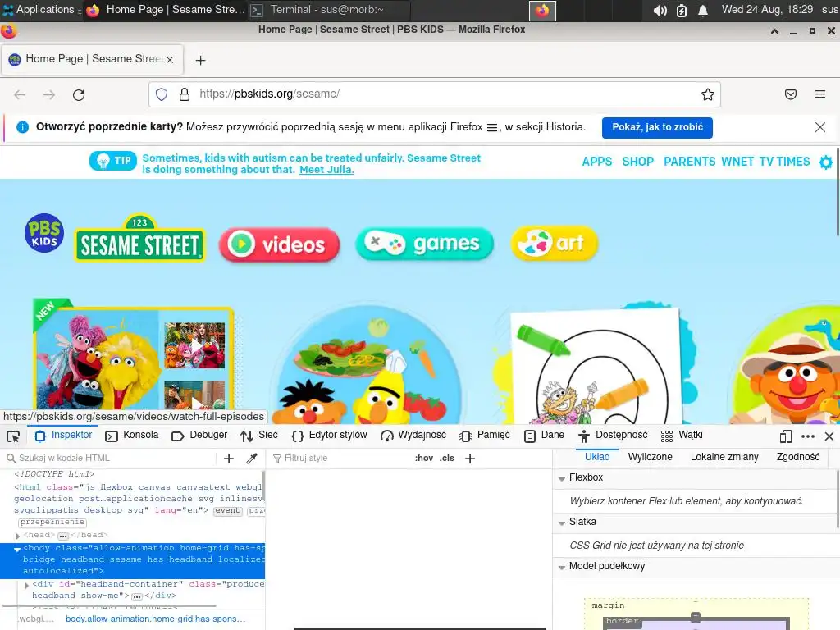840x630 pixels.
Task: Open the Firefox hamburger menu
Action: coord(820,95)
